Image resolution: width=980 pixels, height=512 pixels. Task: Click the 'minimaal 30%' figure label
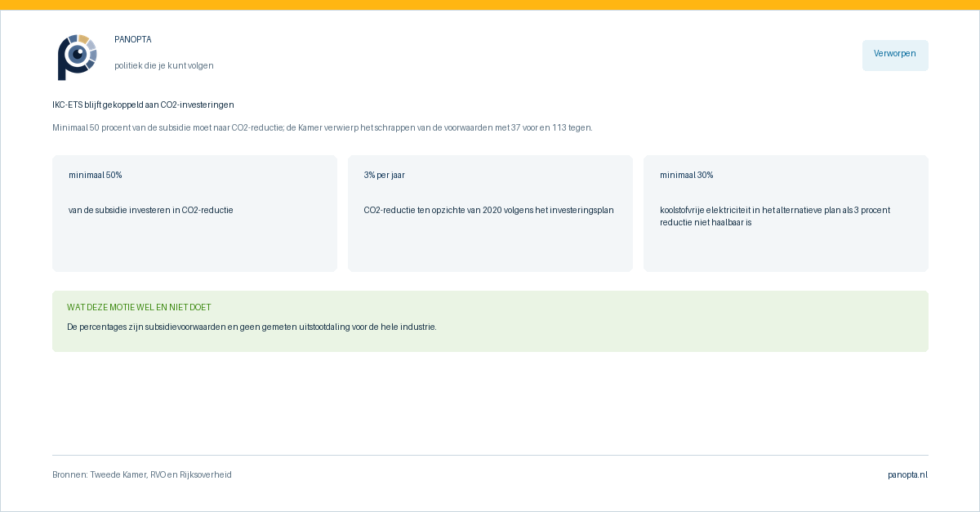pos(687,175)
